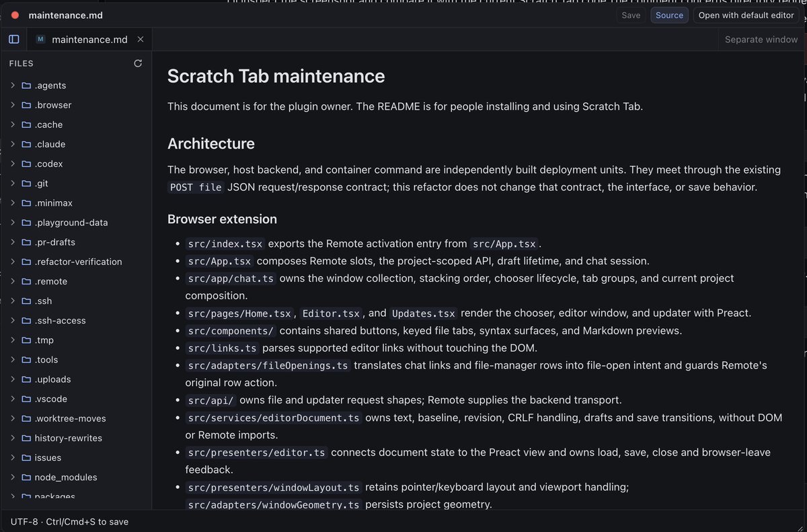807x532 pixels.
Task: Click the red window close dot
Action: 15,15
